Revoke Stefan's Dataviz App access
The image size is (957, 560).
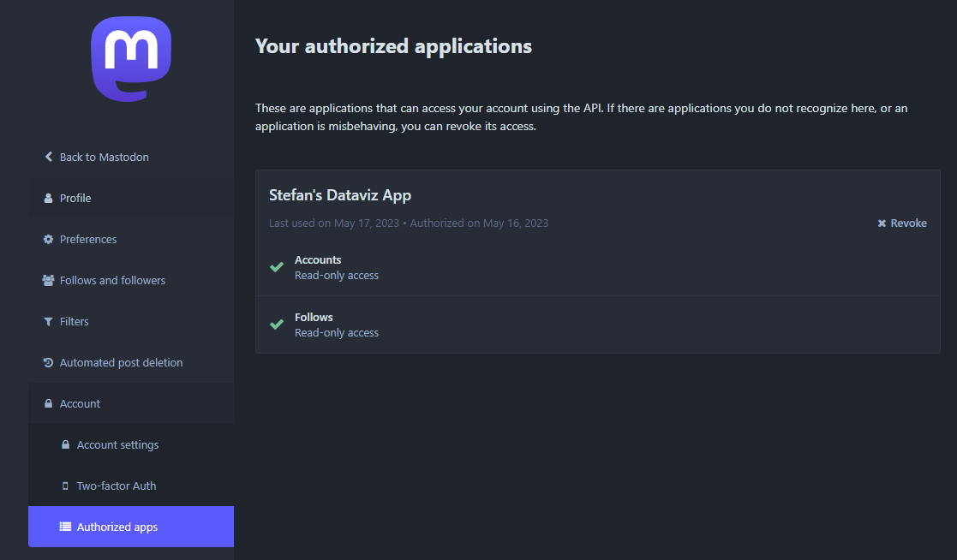click(902, 223)
